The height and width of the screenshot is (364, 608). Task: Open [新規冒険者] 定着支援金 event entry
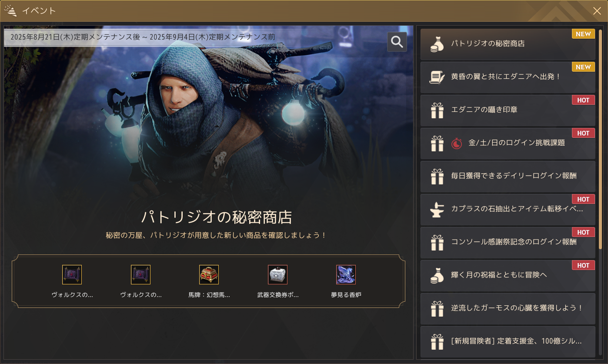pyautogui.click(x=508, y=341)
